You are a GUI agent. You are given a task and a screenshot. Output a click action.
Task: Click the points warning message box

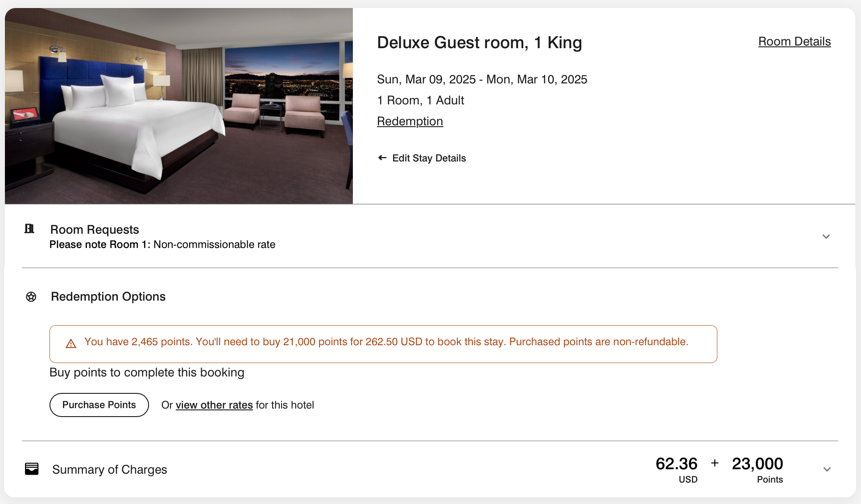coord(383,344)
